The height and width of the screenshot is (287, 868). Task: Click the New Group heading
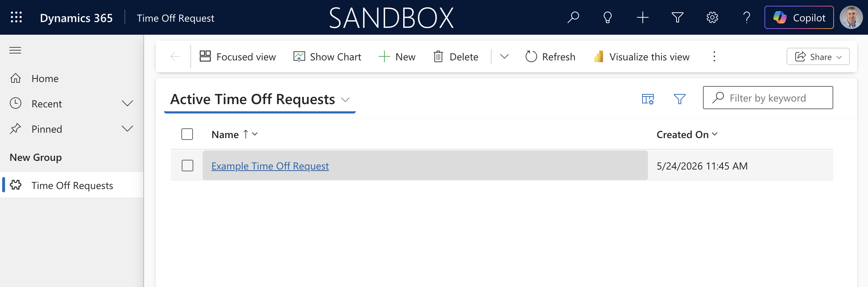[x=36, y=157]
